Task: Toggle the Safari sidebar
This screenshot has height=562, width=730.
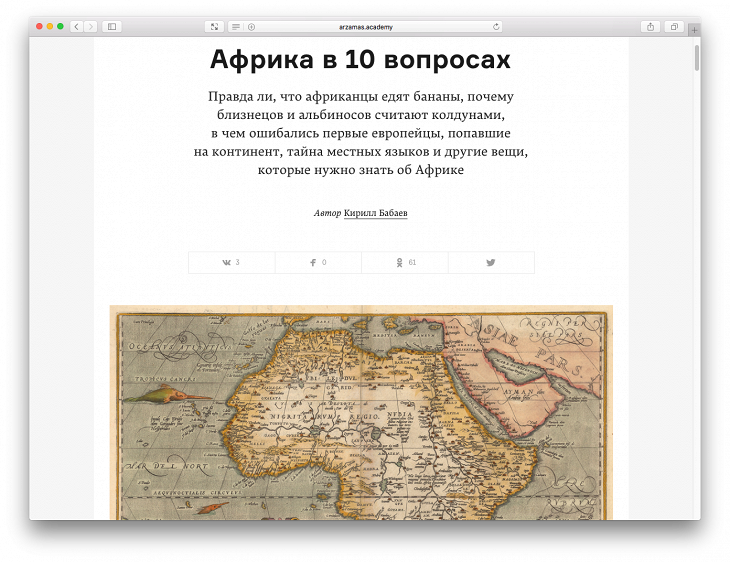Action: click(x=112, y=27)
